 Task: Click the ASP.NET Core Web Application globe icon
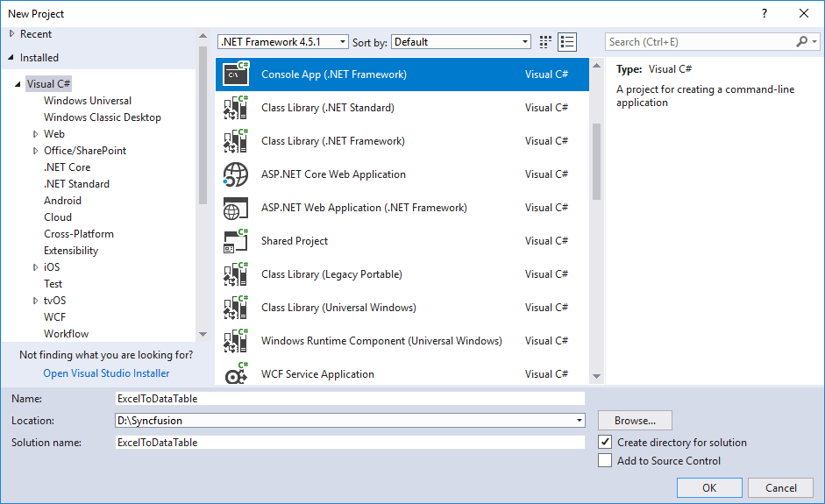236,174
